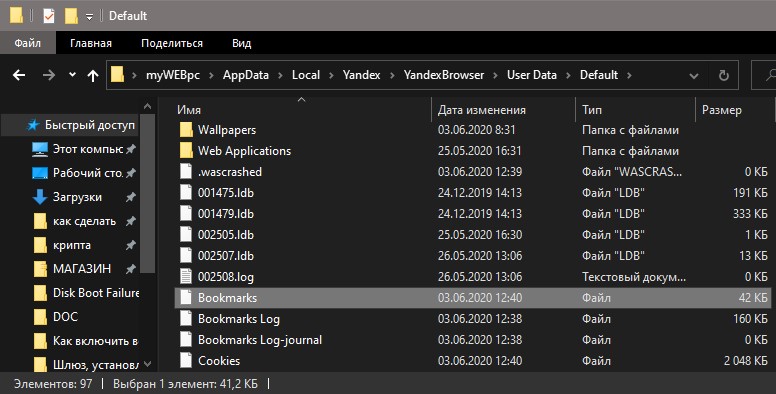Expand chevron after AppData in path
Image resolution: width=776 pixels, height=394 pixels.
coord(280,76)
